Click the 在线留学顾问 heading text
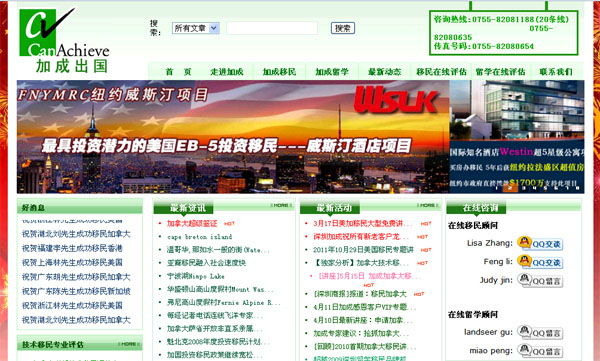 point(473,315)
